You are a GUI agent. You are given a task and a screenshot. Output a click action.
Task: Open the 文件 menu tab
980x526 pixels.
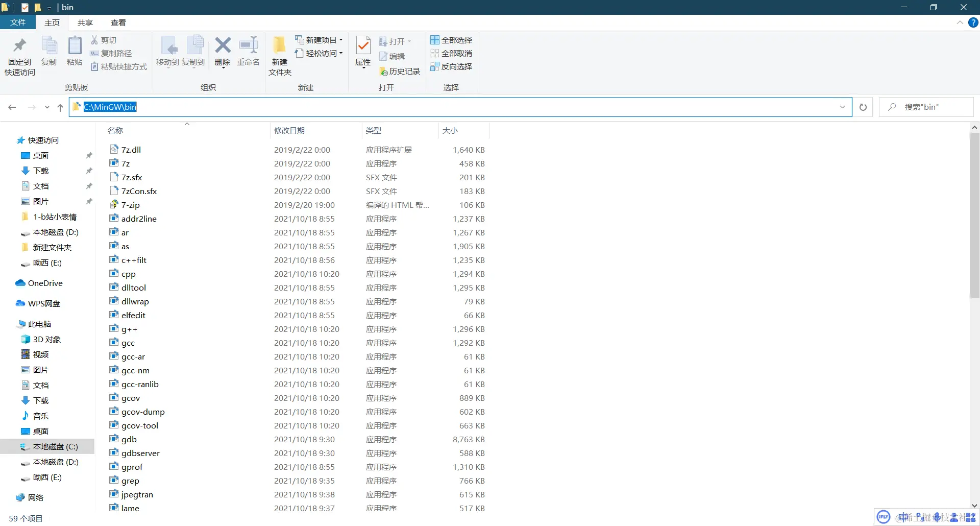click(18, 22)
